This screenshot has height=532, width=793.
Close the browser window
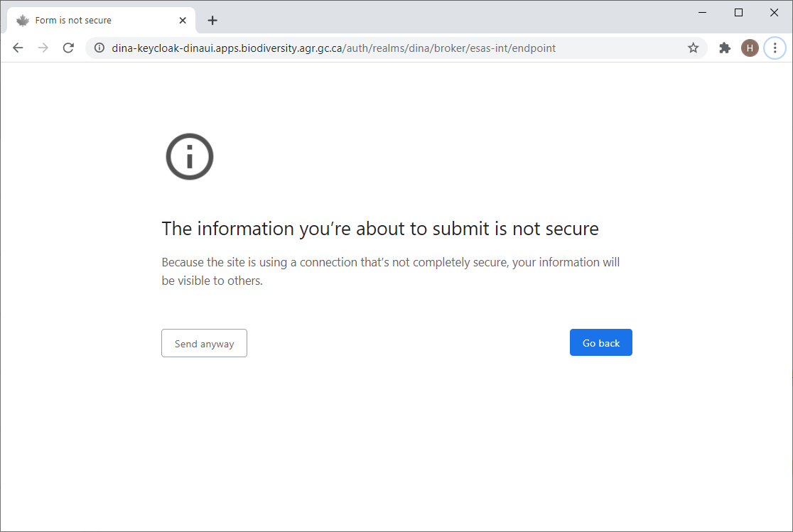click(774, 13)
